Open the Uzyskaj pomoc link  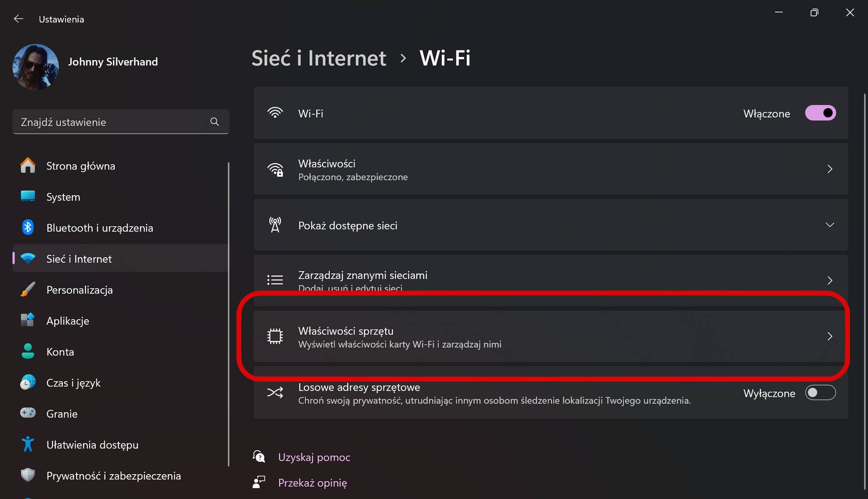[x=314, y=457]
